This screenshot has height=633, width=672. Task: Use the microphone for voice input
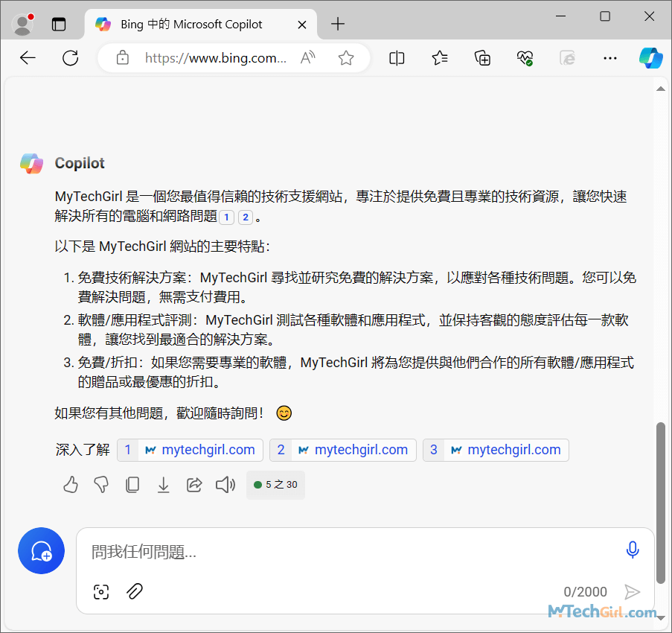(633, 550)
